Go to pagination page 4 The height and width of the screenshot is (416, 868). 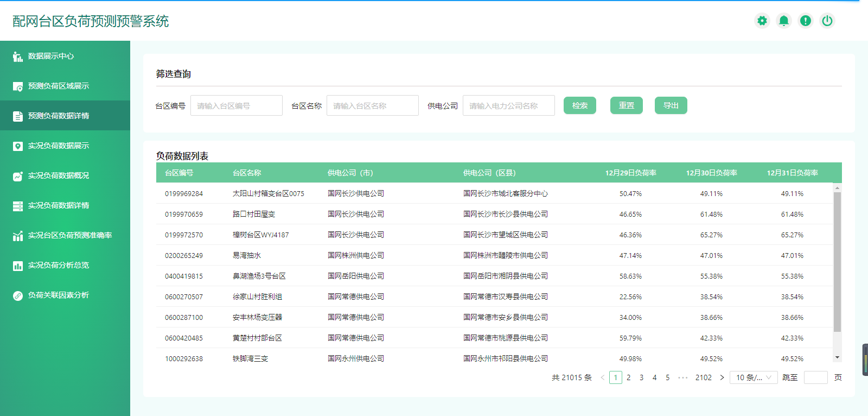pos(655,377)
